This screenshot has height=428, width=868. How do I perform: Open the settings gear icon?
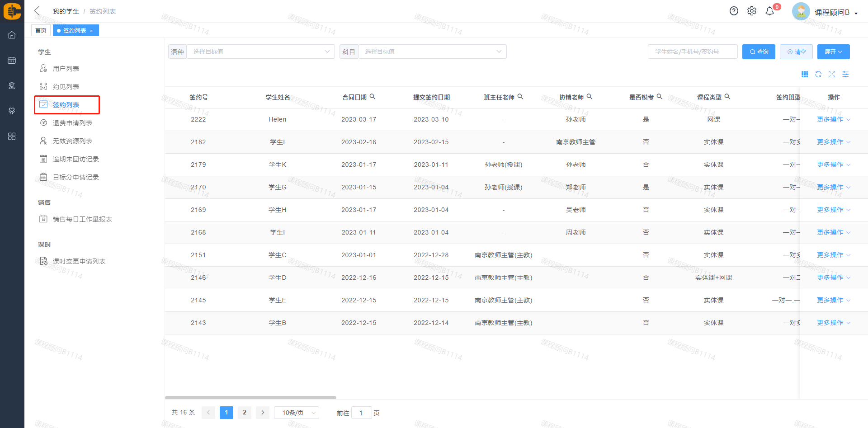tap(751, 11)
